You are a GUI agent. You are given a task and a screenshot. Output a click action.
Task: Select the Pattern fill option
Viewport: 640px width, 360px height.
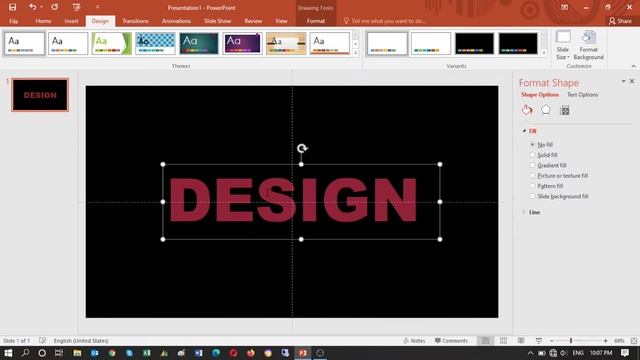(547, 186)
